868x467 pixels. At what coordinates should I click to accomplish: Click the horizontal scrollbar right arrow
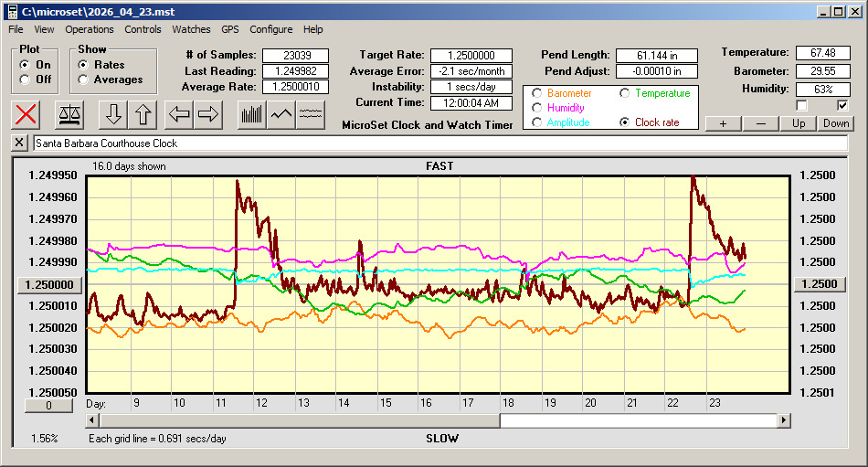(x=784, y=420)
